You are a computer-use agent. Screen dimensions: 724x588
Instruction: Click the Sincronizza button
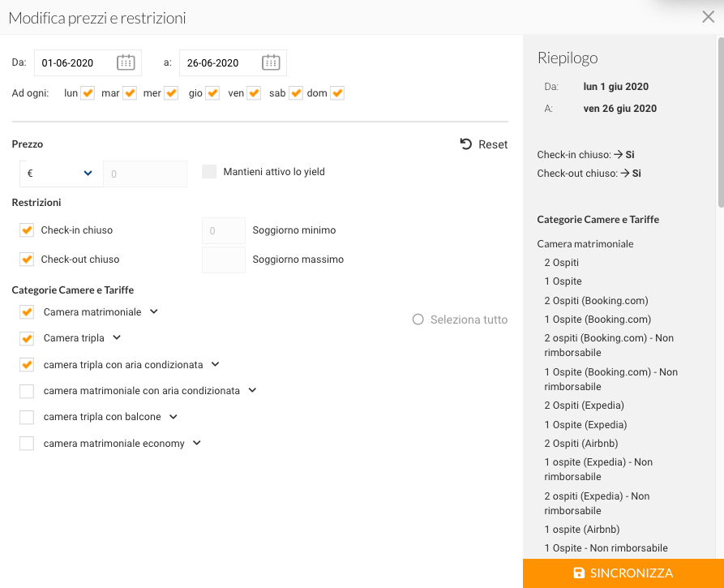[x=623, y=573]
